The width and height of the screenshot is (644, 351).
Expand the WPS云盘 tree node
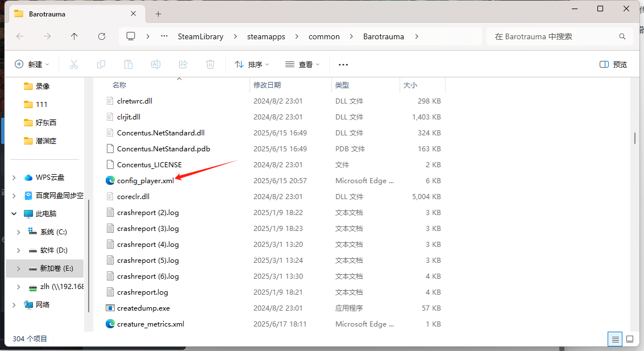point(14,177)
